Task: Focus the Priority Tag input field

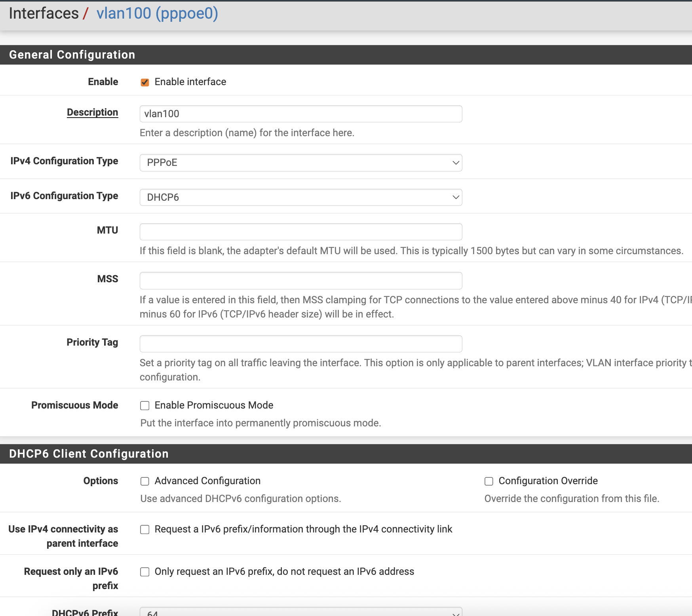Action: 301,344
